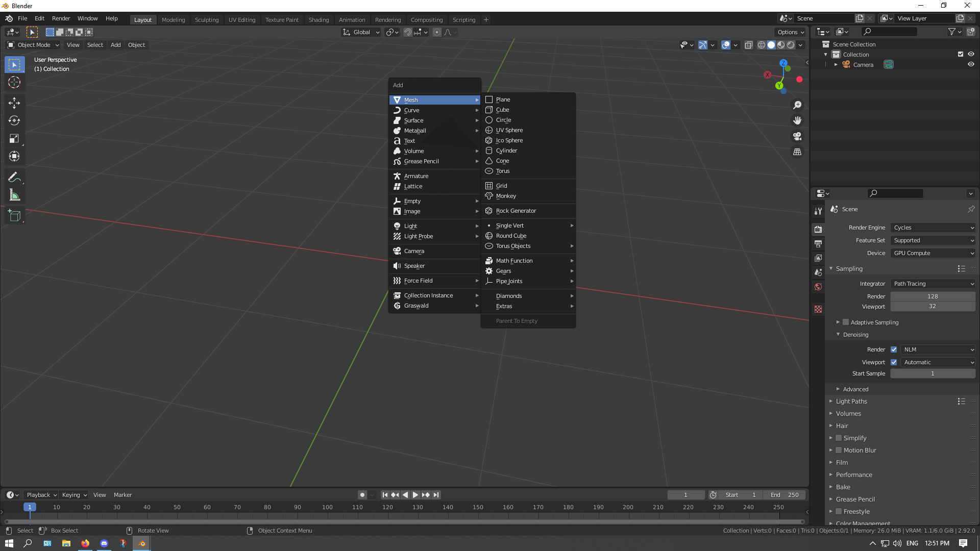This screenshot has width=980, height=551.
Task: Toggle X-ray mode in the viewport header
Action: [x=749, y=45]
